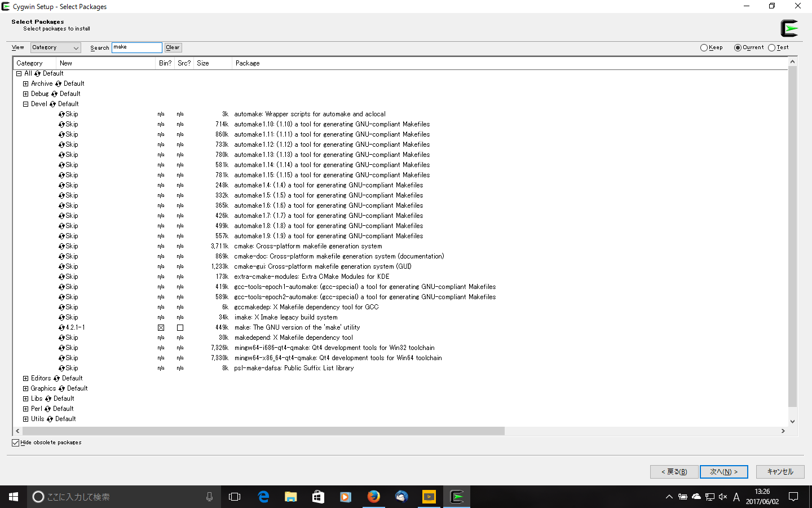Collapse the Devel category
The width and height of the screenshot is (812, 508).
click(x=25, y=104)
